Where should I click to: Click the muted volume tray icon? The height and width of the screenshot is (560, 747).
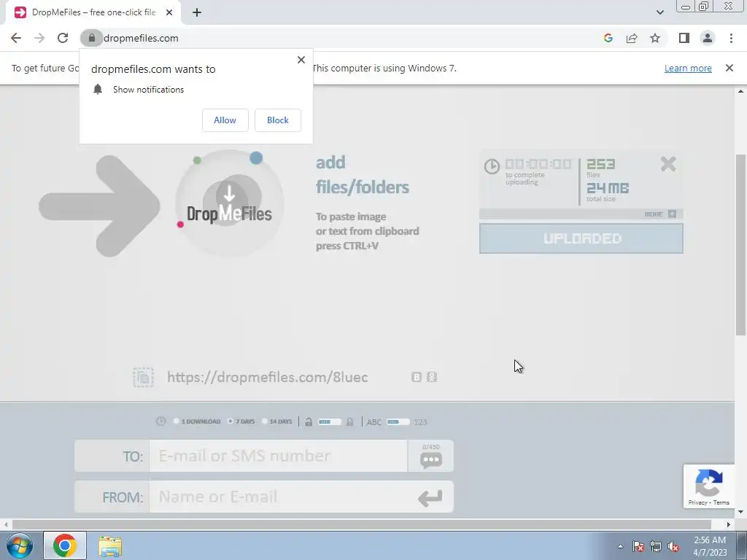tap(673, 546)
